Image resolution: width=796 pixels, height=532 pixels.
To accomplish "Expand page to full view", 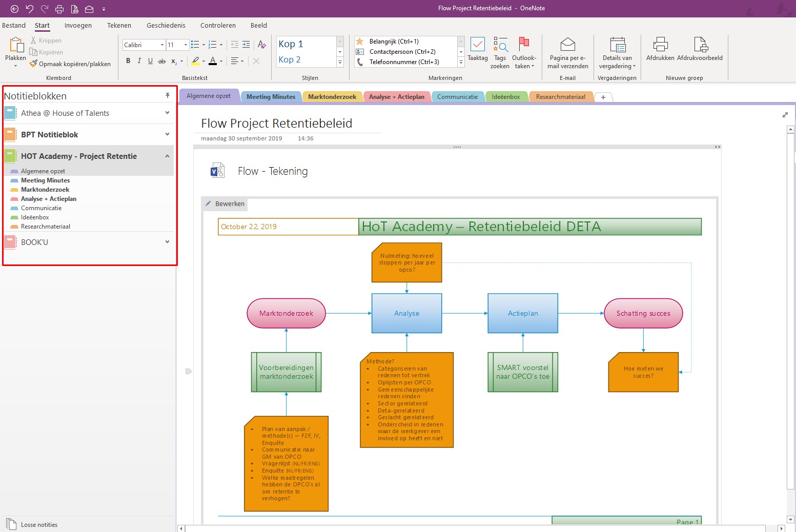I will (x=785, y=115).
